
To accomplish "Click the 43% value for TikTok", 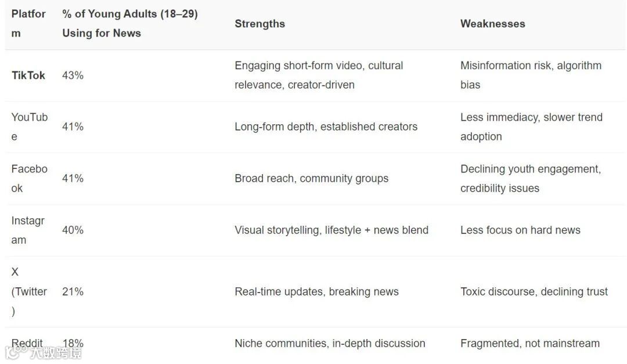I will pos(73,75).
